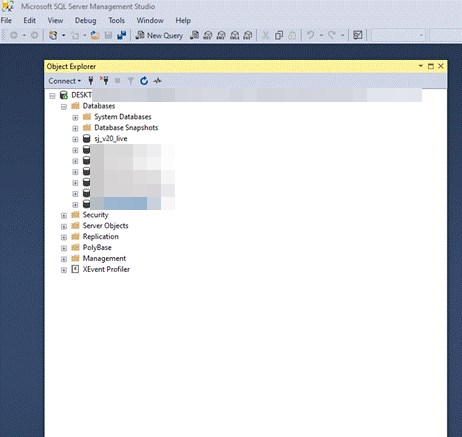Select the System Databases node
This screenshot has height=437, width=462.
tap(123, 117)
